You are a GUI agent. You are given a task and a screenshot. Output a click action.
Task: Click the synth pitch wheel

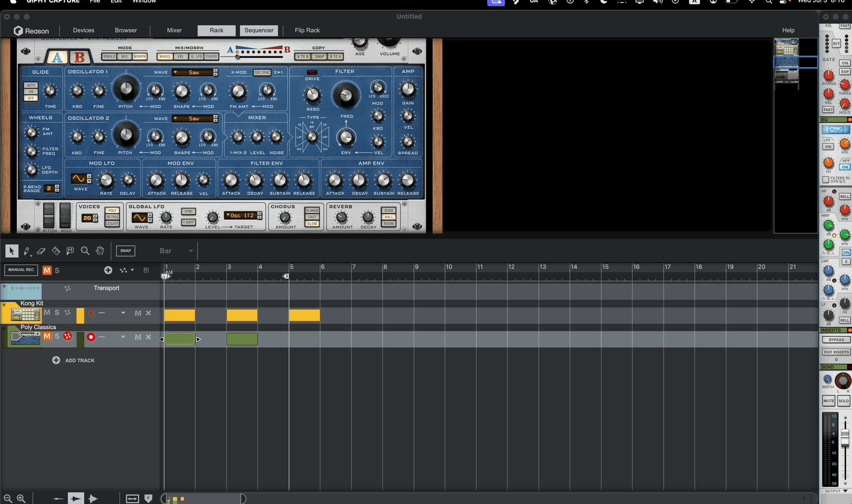(49, 216)
